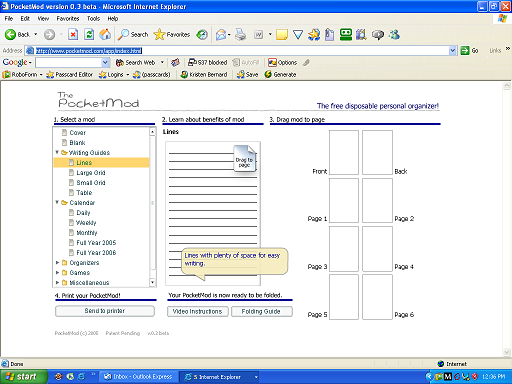The height and width of the screenshot is (384, 512).
Task: Click the Print toolbar icon
Action: pyautogui.click(x=240, y=34)
